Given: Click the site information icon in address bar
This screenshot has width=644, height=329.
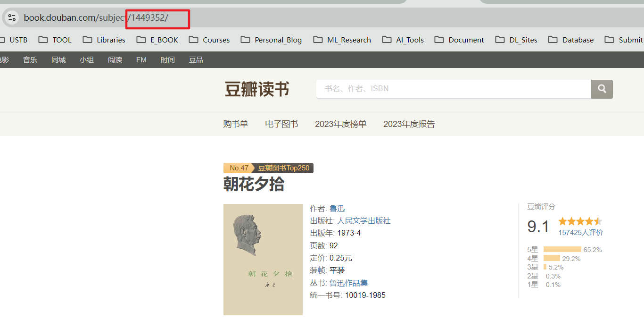Looking at the screenshot, I should (12, 18).
